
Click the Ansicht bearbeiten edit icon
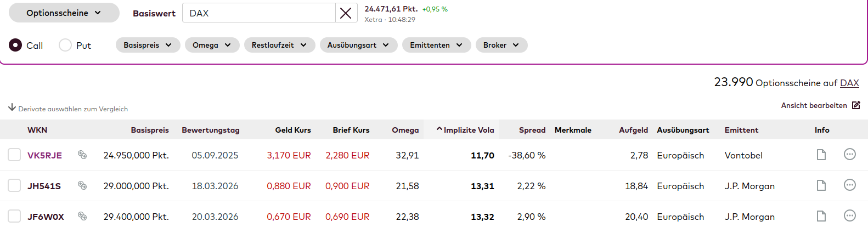(x=856, y=105)
